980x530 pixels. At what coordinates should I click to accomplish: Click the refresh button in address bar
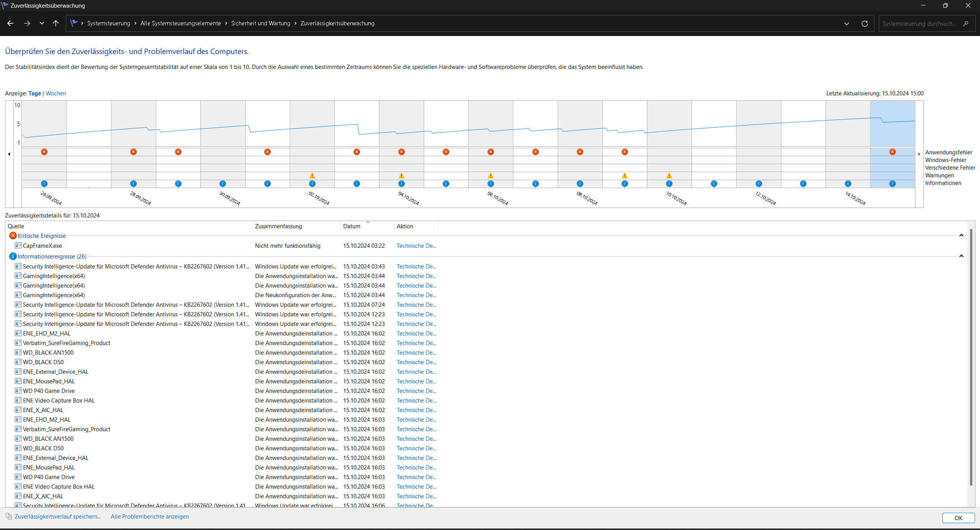click(864, 23)
